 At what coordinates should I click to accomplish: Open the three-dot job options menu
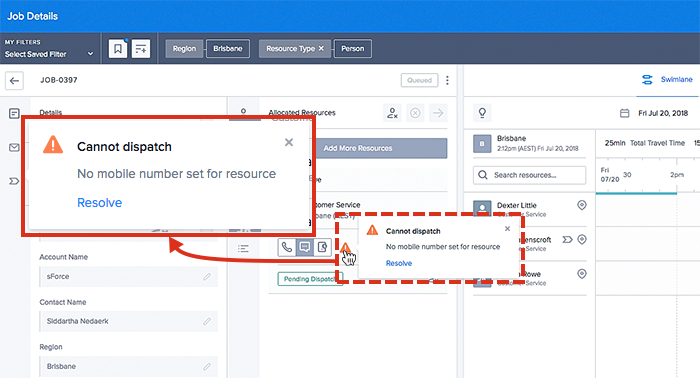pos(447,80)
